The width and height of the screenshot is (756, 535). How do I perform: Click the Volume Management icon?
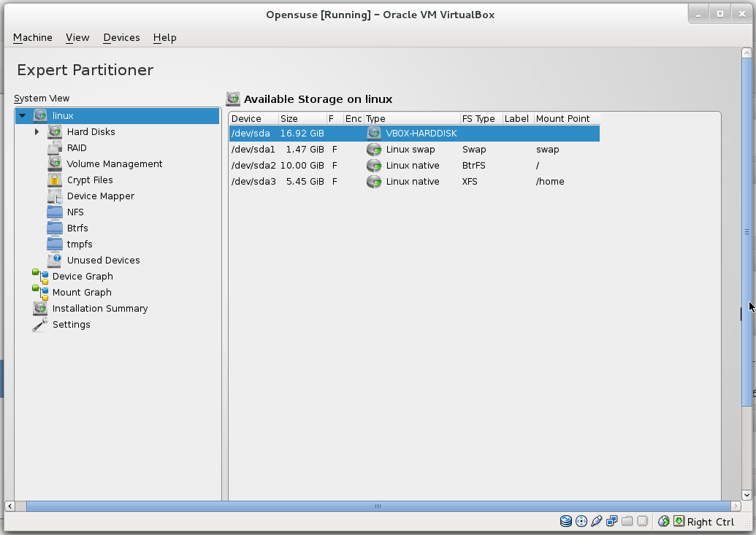[53, 163]
